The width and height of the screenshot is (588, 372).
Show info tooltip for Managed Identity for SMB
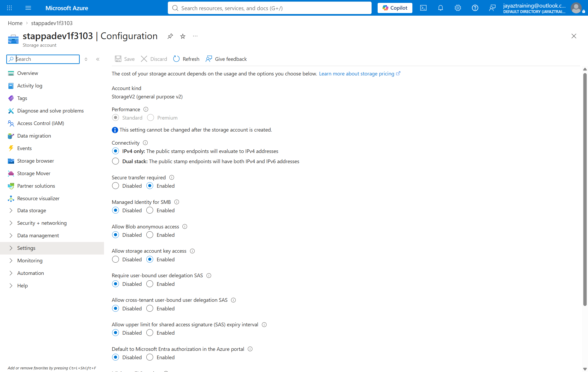[x=177, y=202]
